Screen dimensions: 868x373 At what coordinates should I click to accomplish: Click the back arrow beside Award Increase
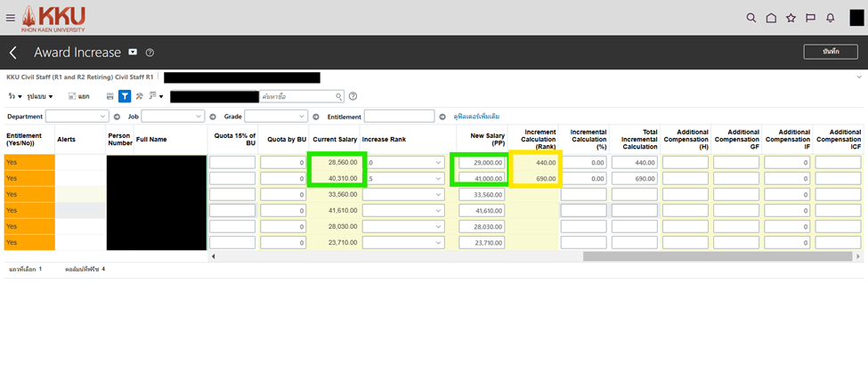pos(13,53)
